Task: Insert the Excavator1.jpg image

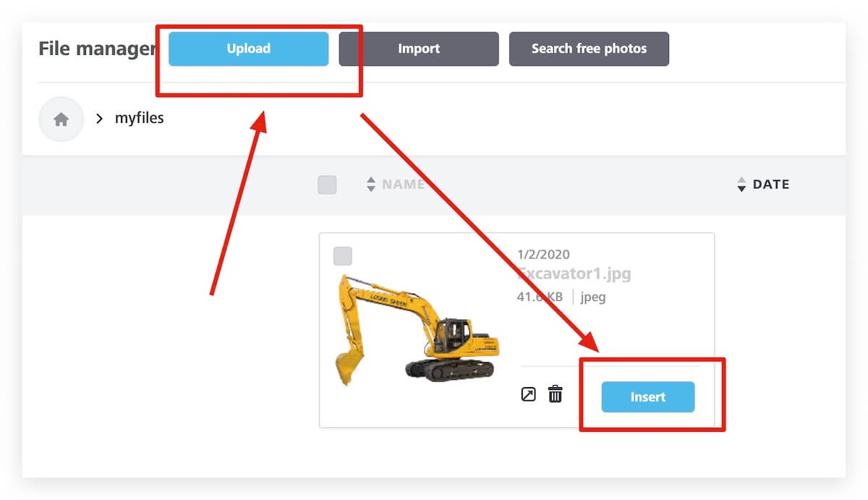Action: 647,397
